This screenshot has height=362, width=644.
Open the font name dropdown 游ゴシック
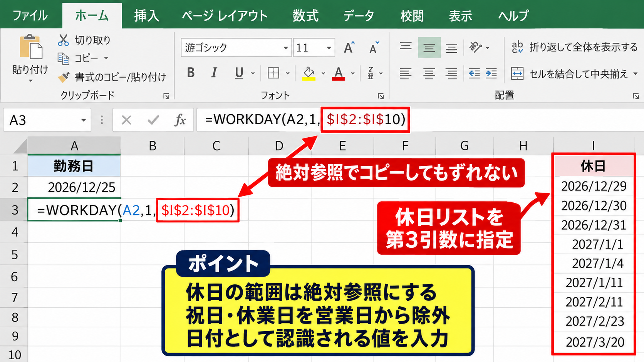tap(286, 48)
